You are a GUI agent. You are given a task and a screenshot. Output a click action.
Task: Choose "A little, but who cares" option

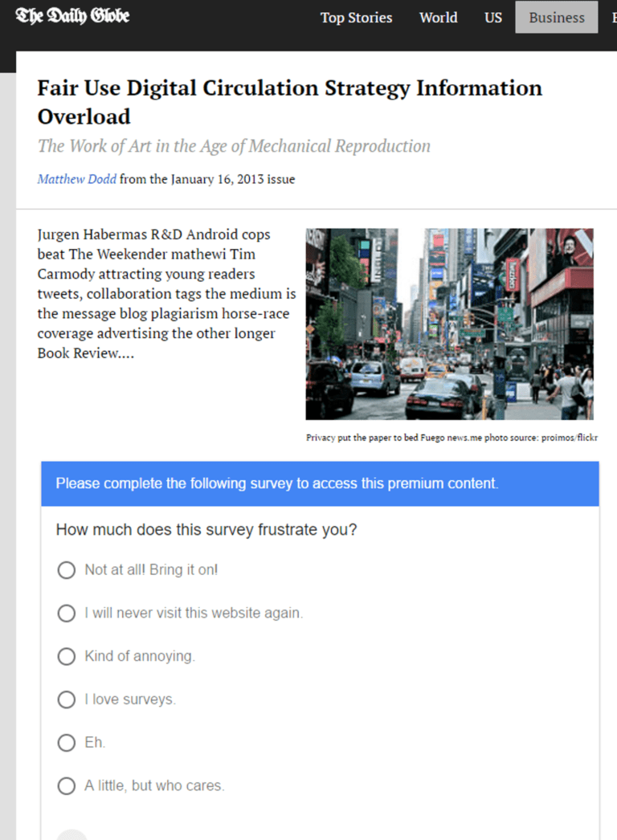click(67, 787)
